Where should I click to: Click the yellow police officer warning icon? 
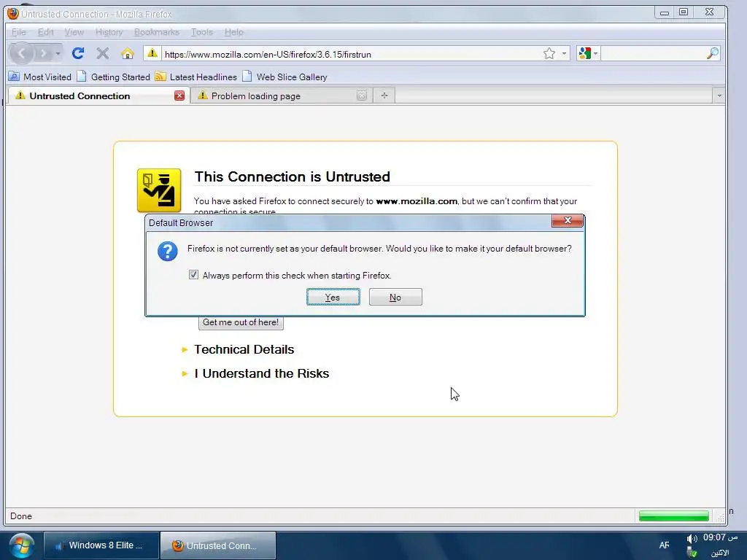click(x=159, y=190)
